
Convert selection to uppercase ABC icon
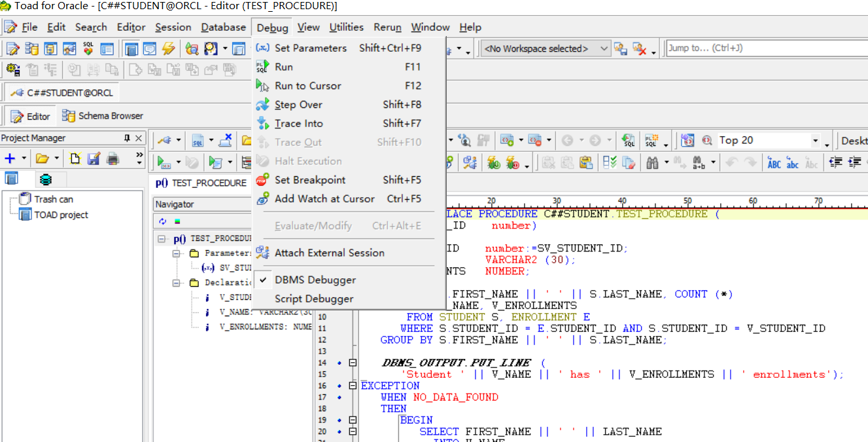coord(774,162)
